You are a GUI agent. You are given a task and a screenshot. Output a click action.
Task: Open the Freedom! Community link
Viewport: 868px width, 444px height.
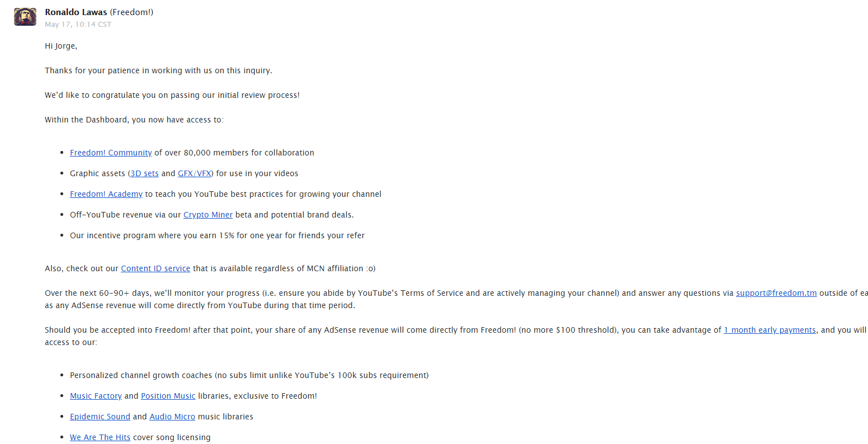tap(111, 153)
